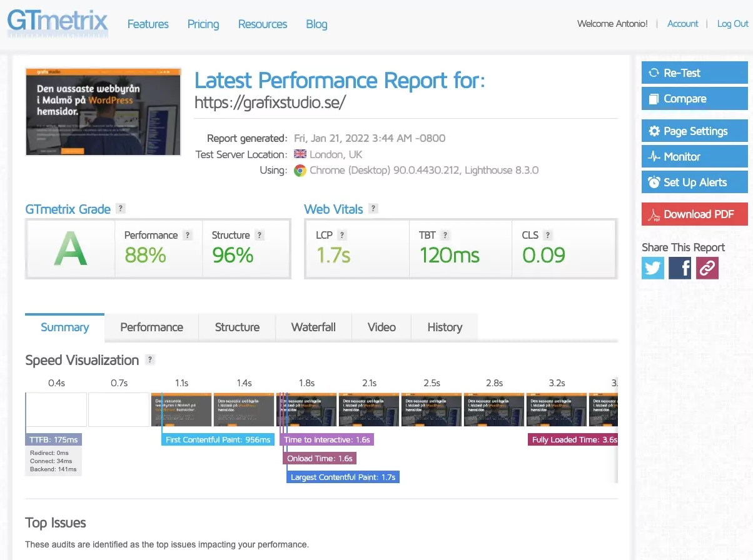Click the GTmetrix logo

58,22
